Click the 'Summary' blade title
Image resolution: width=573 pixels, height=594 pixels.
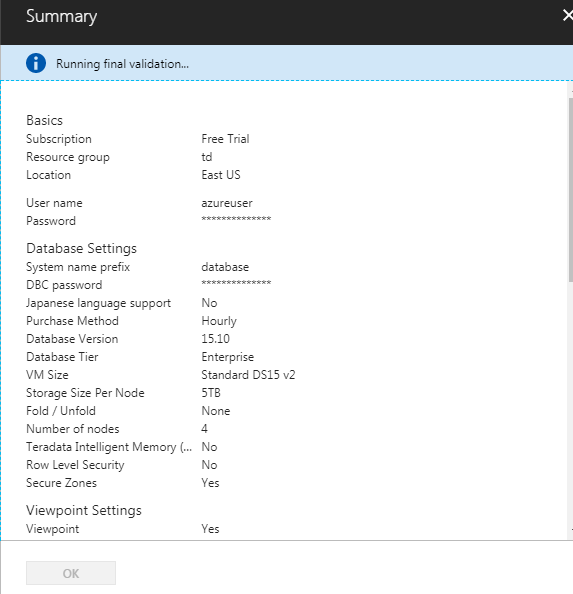pyautogui.click(x=61, y=16)
